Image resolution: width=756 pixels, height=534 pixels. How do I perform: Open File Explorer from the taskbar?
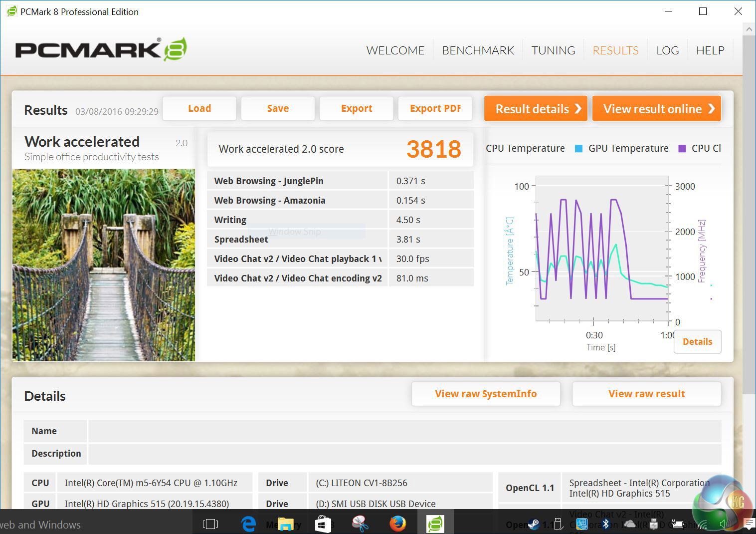point(286,524)
